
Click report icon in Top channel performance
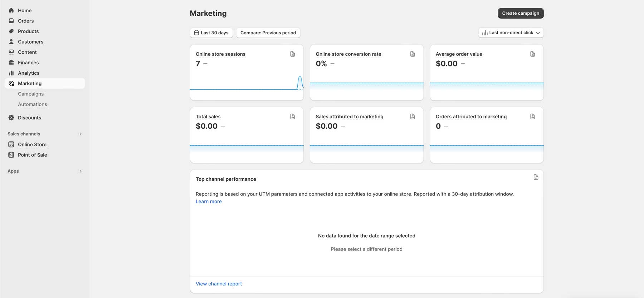(536, 177)
